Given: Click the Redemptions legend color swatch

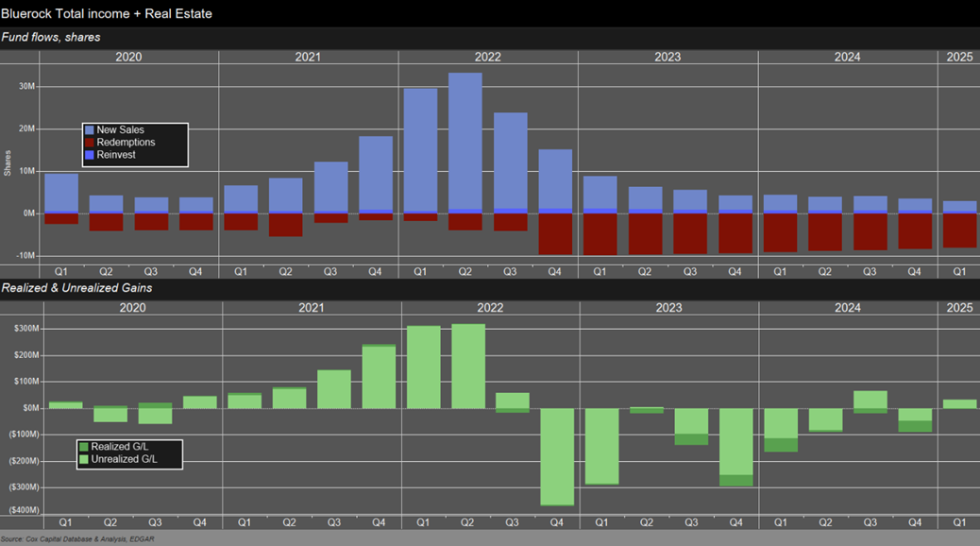Looking at the screenshot, I should (90, 143).
